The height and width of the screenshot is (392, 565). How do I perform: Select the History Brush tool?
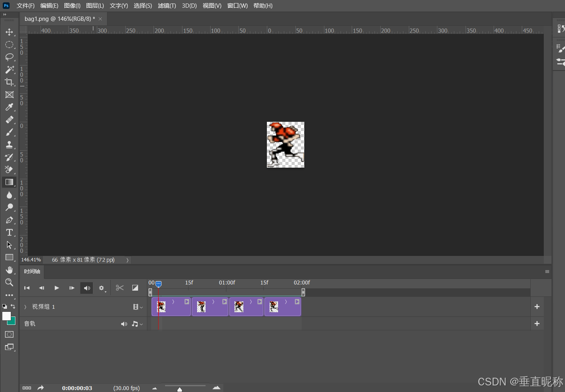coord(9,157)
